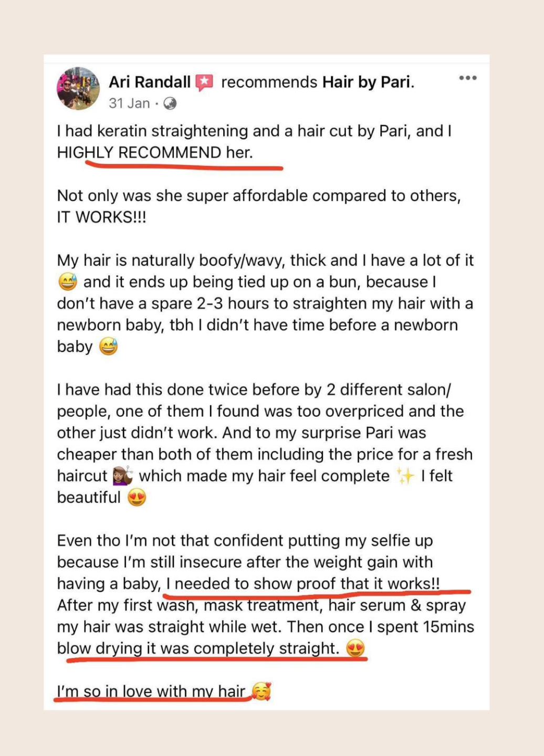This screenshot has width=544, height=756.
Task: Click the heart-eyes emoji after 'beautiful'
Action: tap(137, 497)
